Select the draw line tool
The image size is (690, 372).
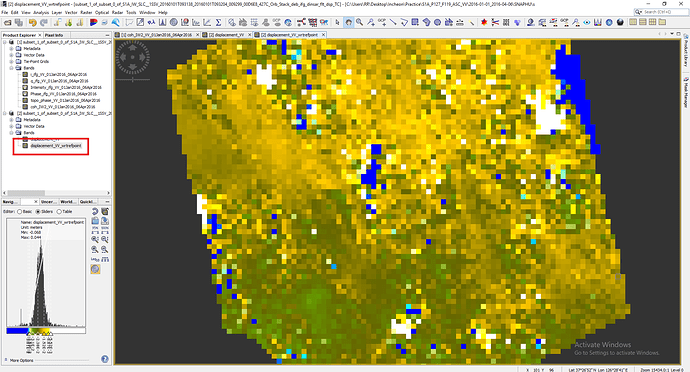pos(393,22)
